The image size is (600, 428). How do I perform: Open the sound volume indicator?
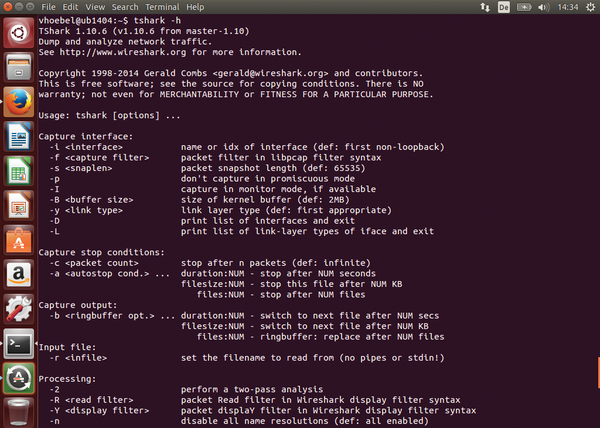544,7
